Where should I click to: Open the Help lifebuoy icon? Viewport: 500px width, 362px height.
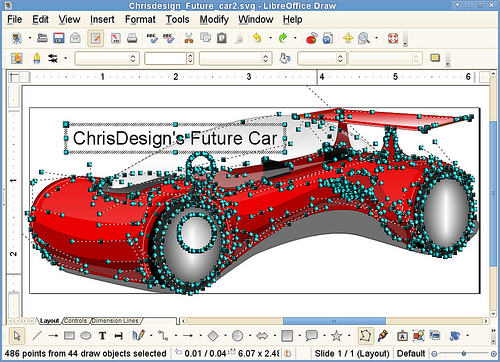(393, 38)
